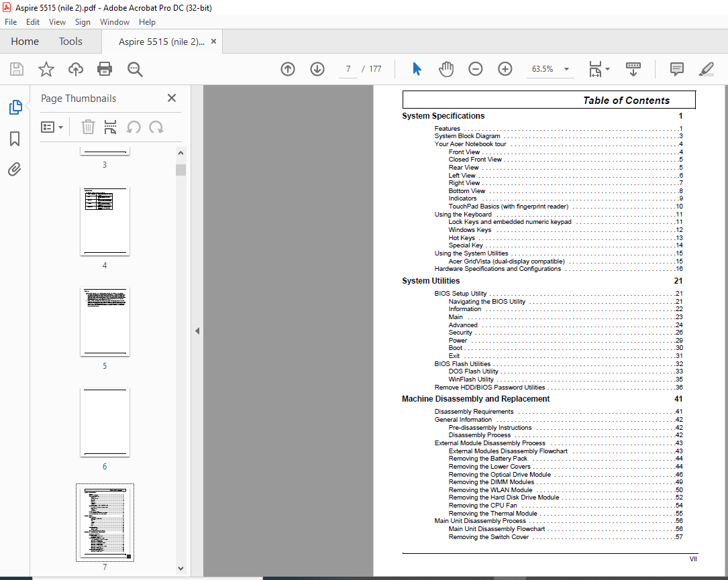Collapse the navigation pane with the arrow
Screen dimensions: 728x580
click(197, 331)
